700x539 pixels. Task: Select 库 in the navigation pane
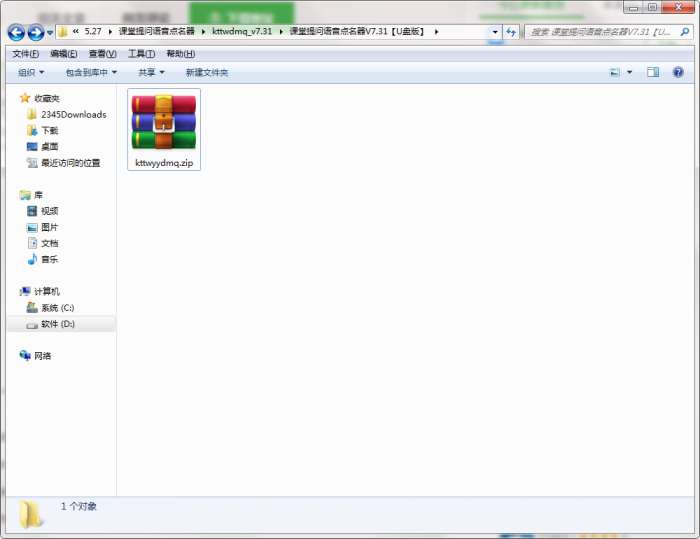coord(38,195)
